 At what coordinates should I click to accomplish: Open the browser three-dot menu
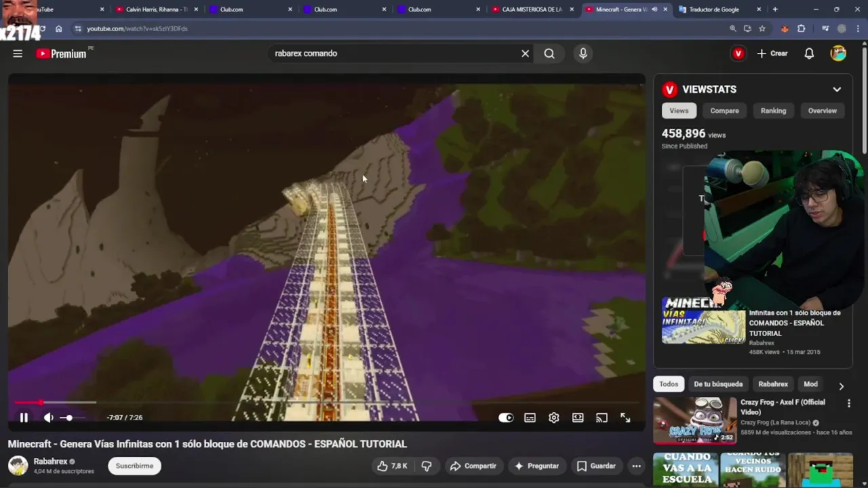858,28
